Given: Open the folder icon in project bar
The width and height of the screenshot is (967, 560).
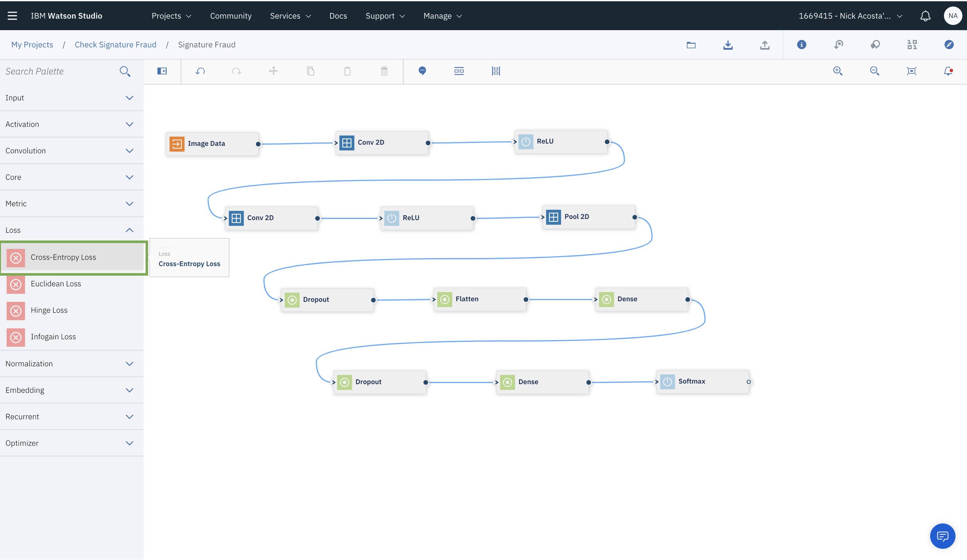Looking at the screenshot, I should tap(691, 45).
